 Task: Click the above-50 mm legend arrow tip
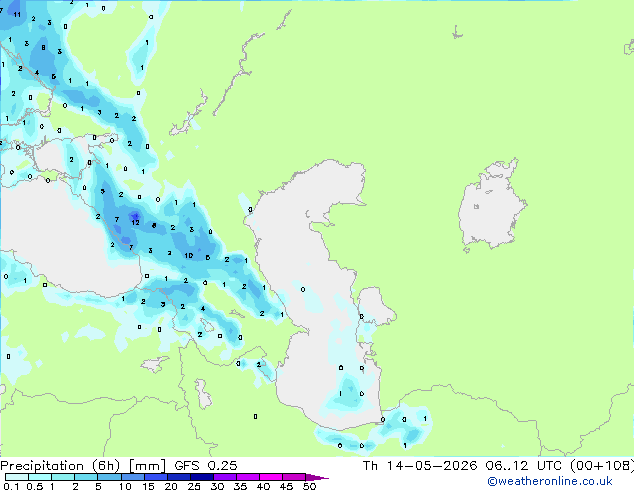[317, 477]
